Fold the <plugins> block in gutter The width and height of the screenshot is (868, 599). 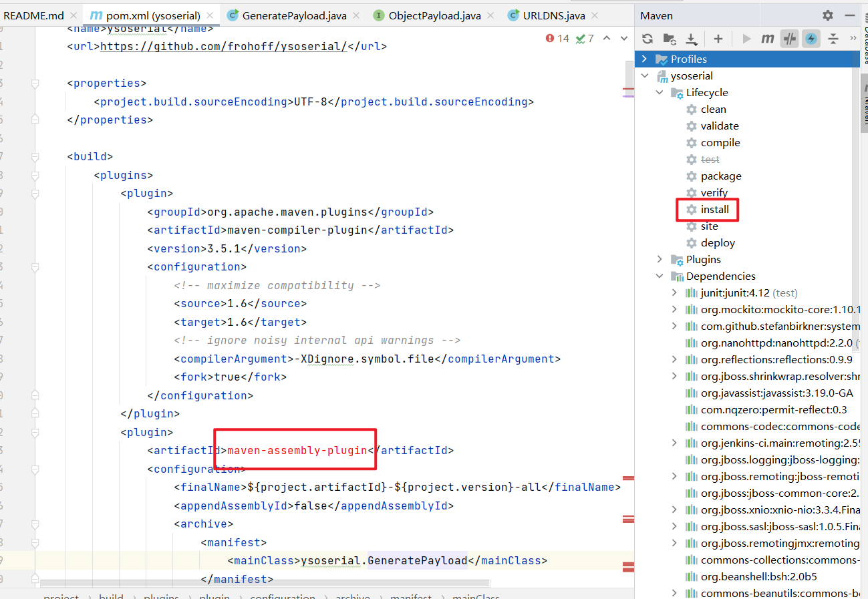click(x=35, y=176)
